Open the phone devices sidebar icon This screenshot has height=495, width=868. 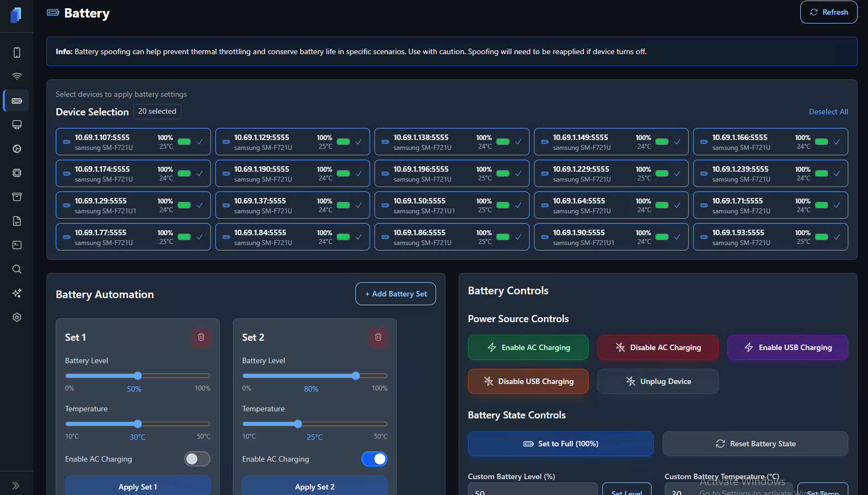[17, 53]
